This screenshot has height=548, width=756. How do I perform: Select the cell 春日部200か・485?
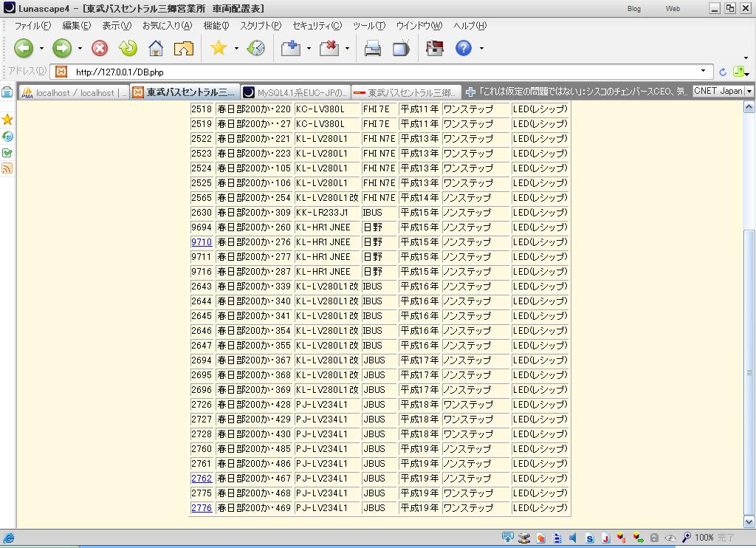pyautogui.click(x=254, y=449)
